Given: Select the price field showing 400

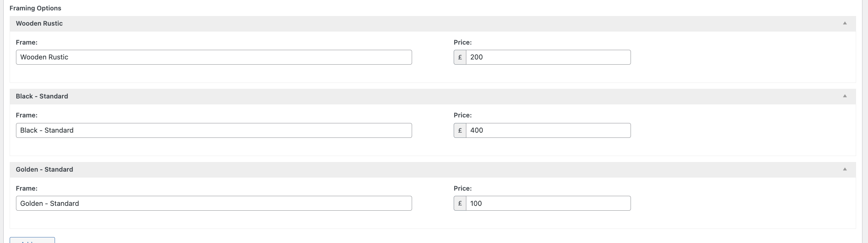Looking at the screenshot, I should 548,130.
